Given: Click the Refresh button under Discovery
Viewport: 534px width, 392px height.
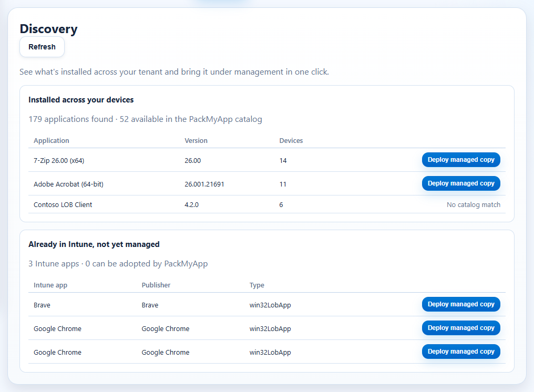Looking at the screenshot, I should tap(42, 47).
